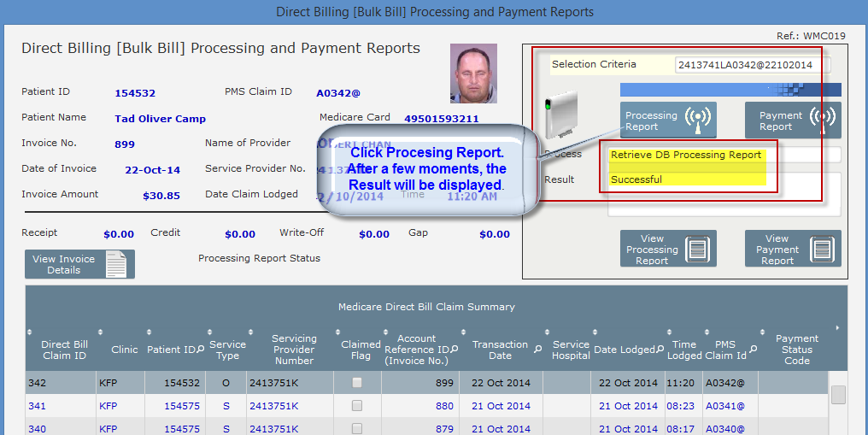Click Invoice Amount $30.85 value
Image resolution: width=868 pixels, height=435 pixels.
161,196
